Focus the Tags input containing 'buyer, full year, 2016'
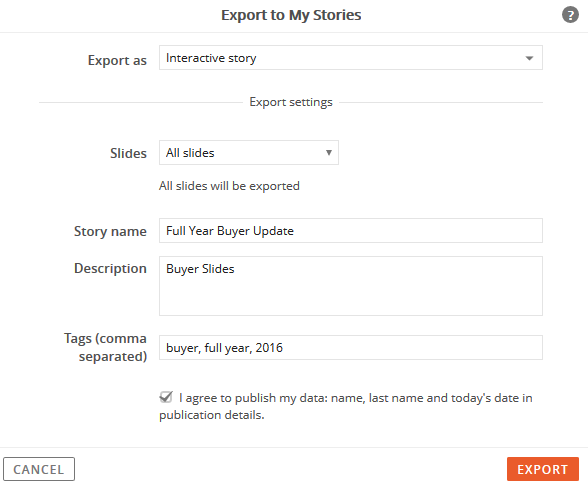This screenshot has height=489, width=588. (x=351, y=348)
